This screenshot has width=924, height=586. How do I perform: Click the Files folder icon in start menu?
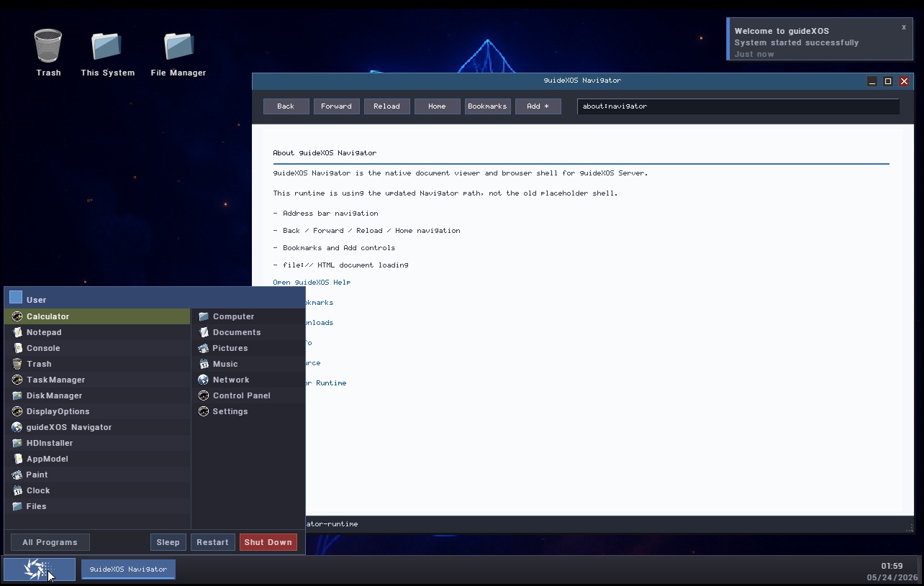tap(17, 506)
